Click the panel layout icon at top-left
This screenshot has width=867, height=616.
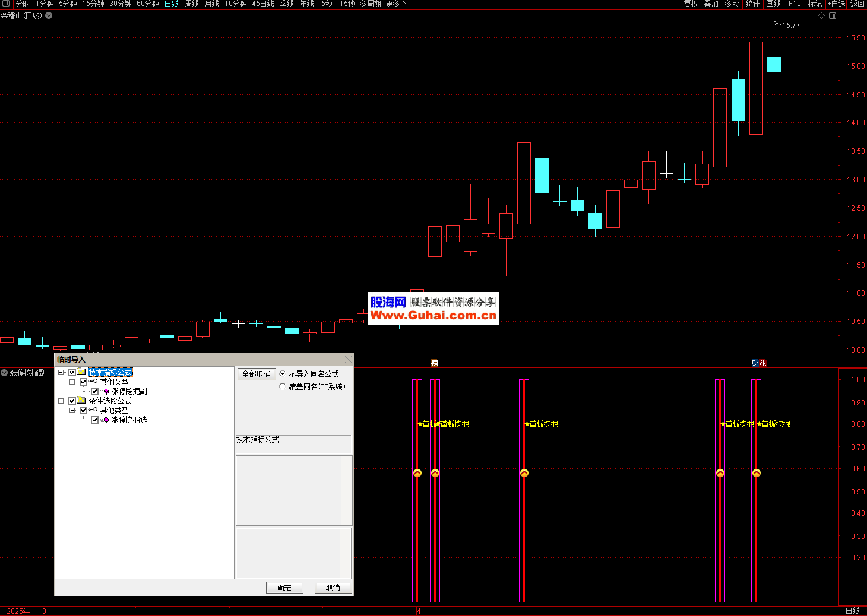tap(6, 4)
